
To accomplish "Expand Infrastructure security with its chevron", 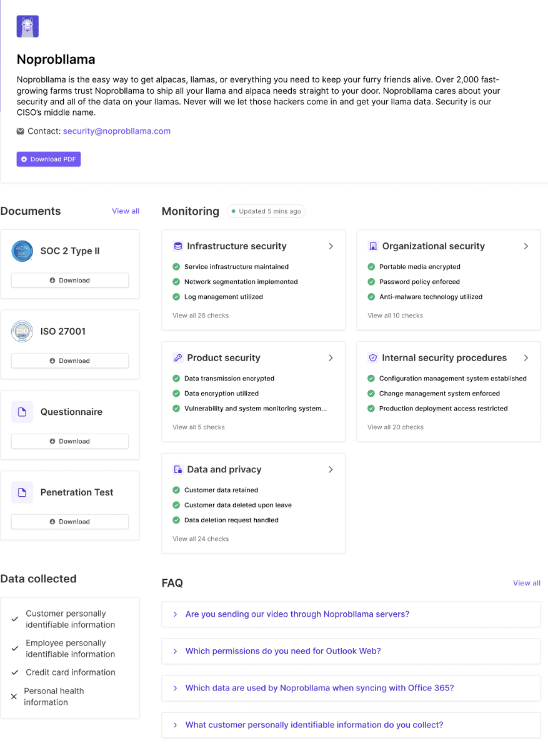I will [x=331, y=246].
